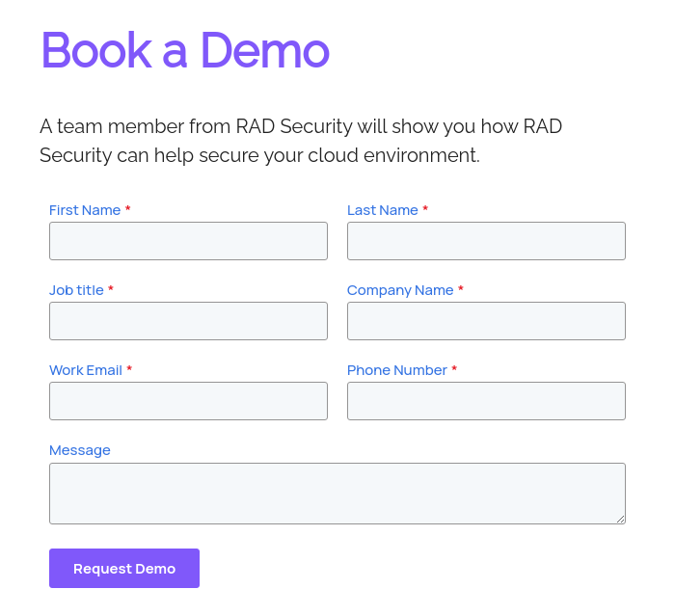Viewport: 675px width, 616px height.
Task: Click into the Company Name field
Action: tap(486, 321)
